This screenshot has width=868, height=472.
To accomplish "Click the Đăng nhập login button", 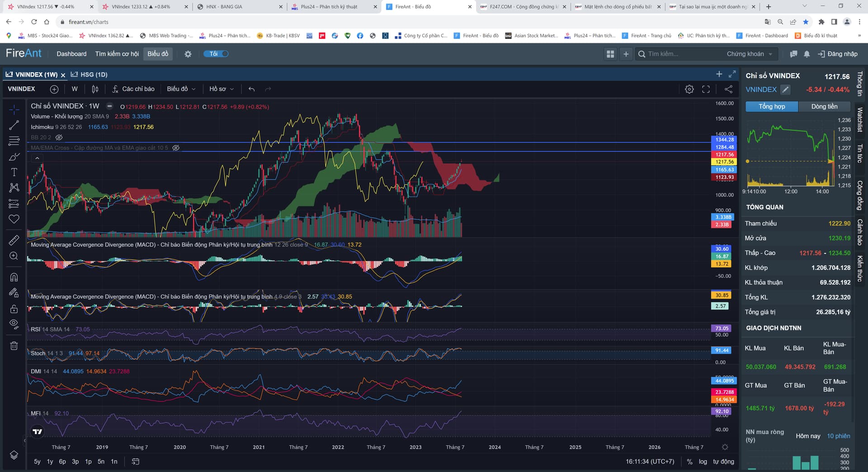I will [x=838, y=54].
